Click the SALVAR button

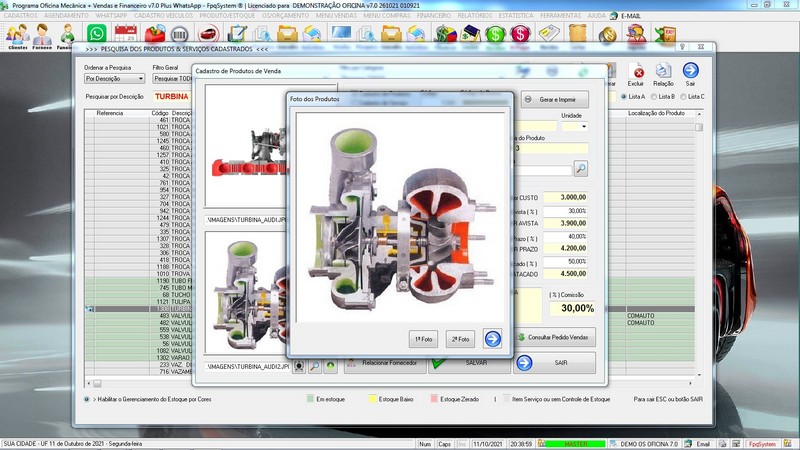pos(469,363)
